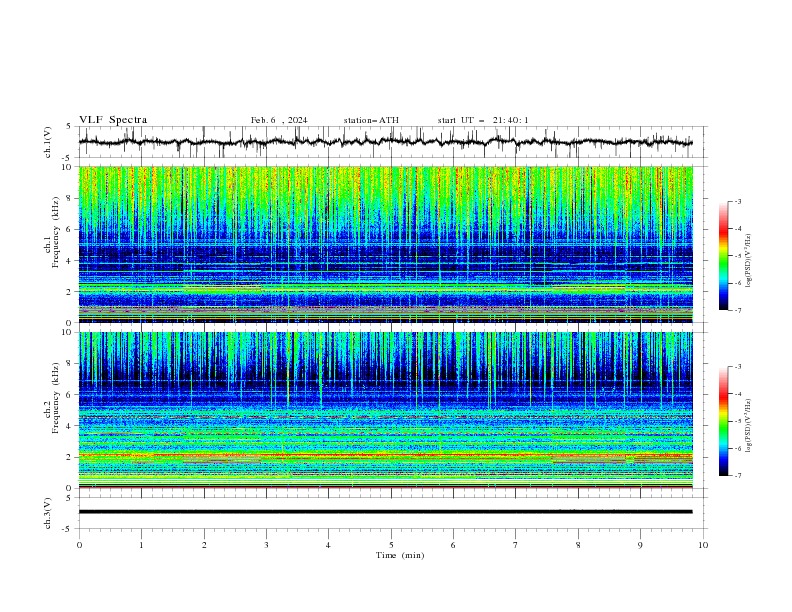Image resolution: width=792 pixels, height=612 pixels.
Task: Click the 'station=ATH' header label
Action: coord(371,120)
